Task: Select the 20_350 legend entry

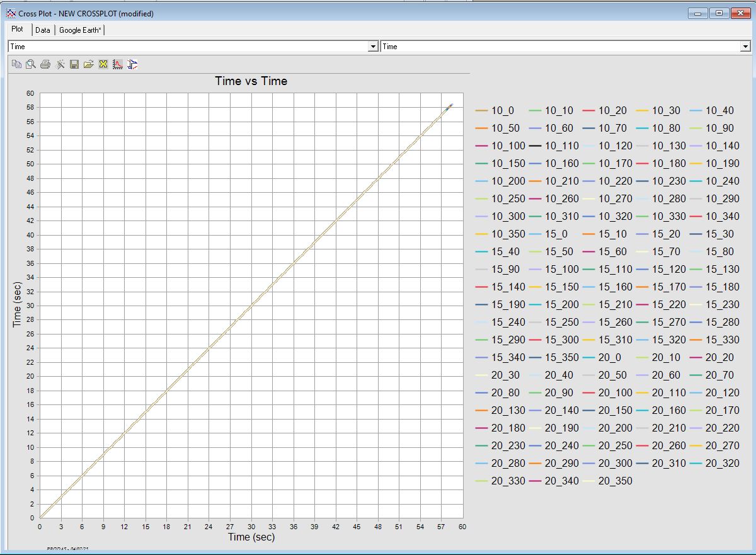Action: (x=615, y=481)
